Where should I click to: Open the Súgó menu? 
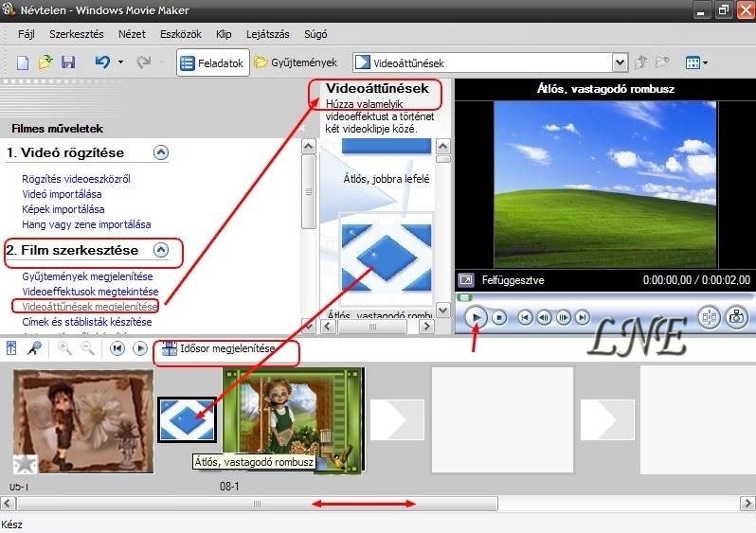(315, 34)
